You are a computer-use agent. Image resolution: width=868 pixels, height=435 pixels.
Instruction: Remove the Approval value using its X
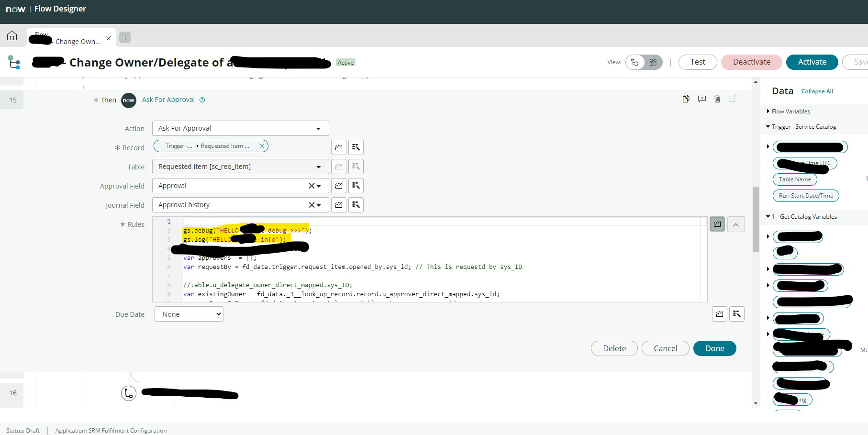[311, 186]
